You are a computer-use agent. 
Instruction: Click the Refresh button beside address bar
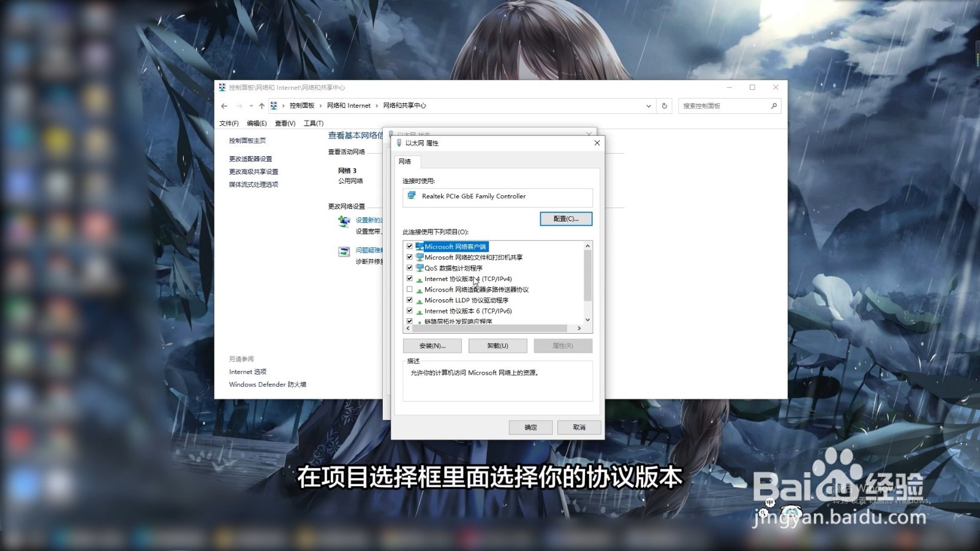pos(665,106)
